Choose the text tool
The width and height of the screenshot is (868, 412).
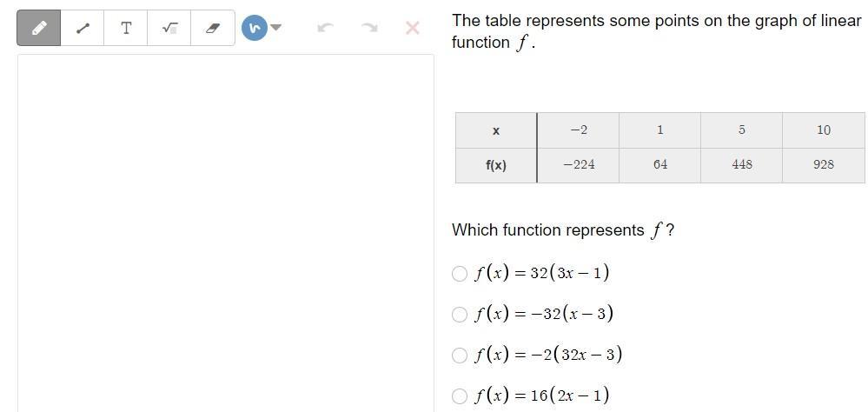point(126,28)
